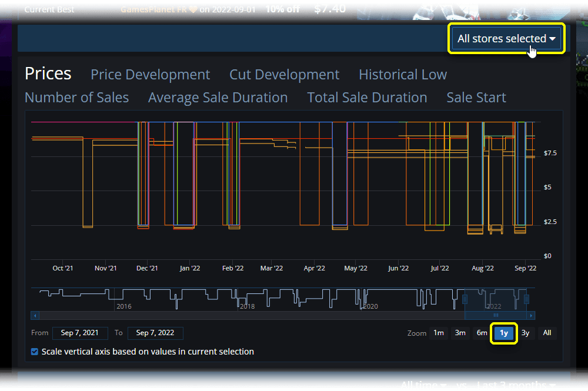The width and height of the screenshot is (588, 391).
Task: Select the Prices tab heading
Action: (48, 73)
